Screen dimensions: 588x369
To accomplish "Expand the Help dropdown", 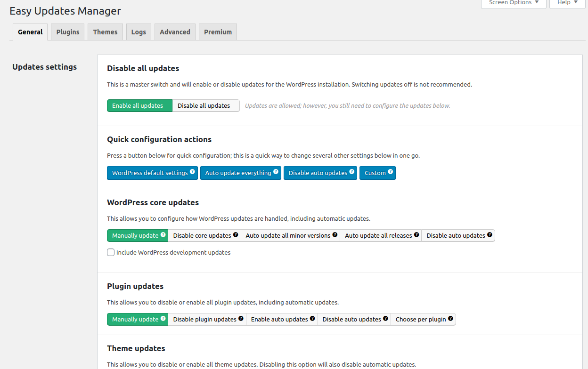I will click(568, 3).
